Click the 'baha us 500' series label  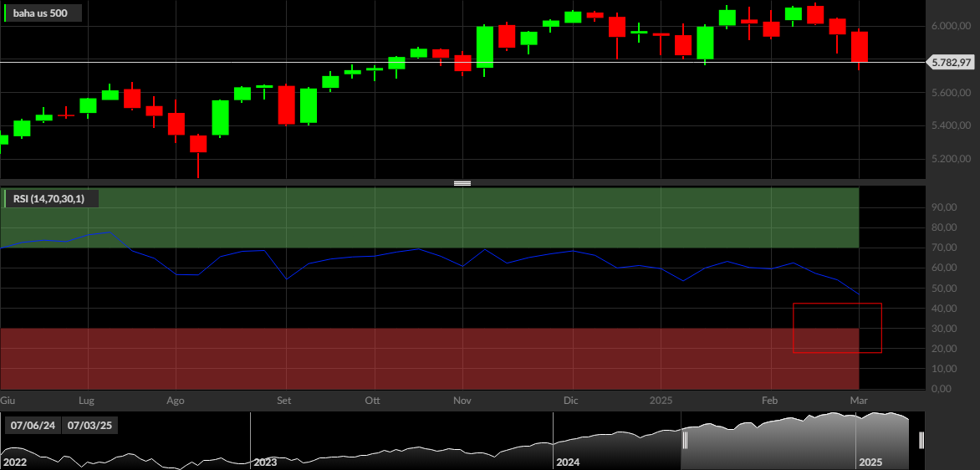(x=43, y=13)
